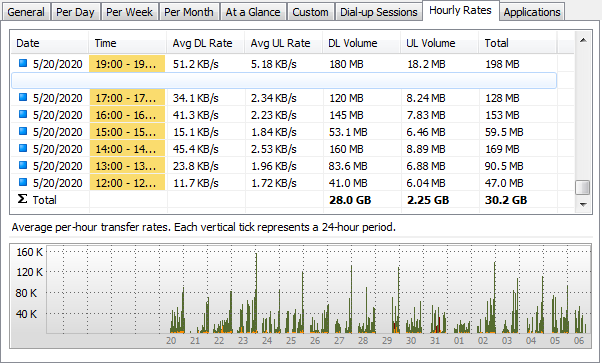Click the scroll up arrow of the table

[x=583, y=40]
